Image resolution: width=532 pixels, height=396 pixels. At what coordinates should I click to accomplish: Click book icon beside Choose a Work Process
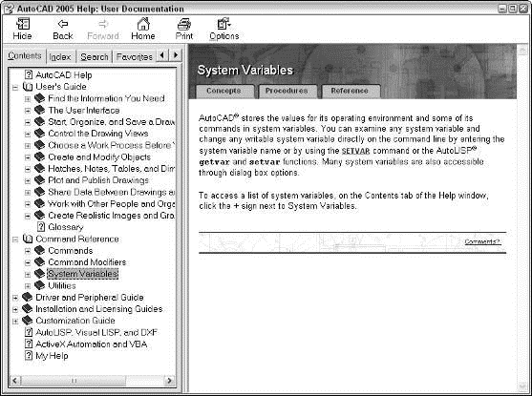(40, 145)
